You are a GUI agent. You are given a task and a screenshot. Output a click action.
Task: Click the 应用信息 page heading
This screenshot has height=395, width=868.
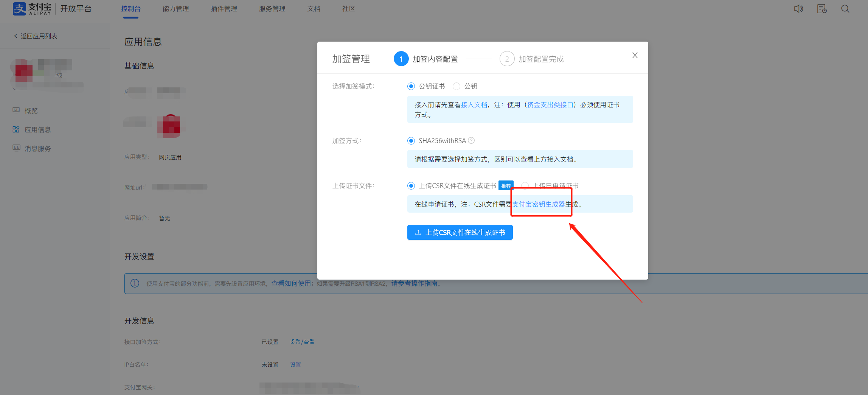143,42
